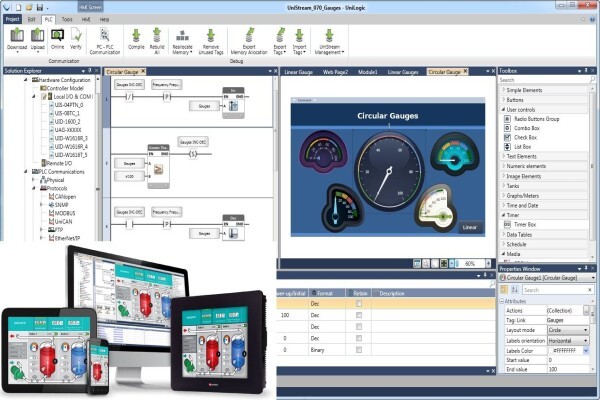Click the Actions (Collection) ellipsis button
This screenshot has height=400, width=600.
coord(586,310)
